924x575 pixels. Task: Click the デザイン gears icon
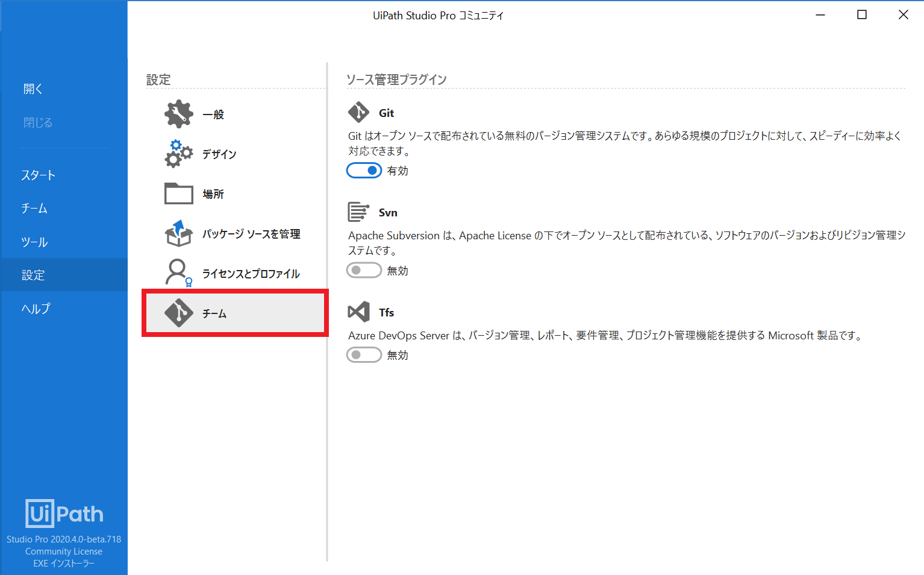179,154
